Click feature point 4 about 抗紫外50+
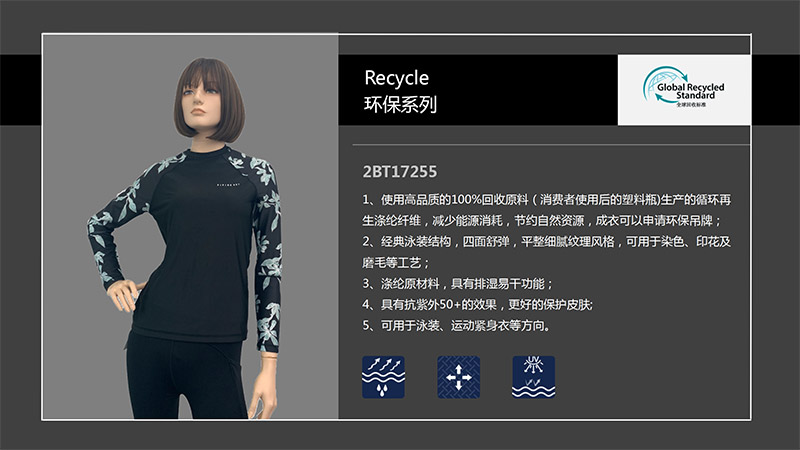 [x=477, y=305]
